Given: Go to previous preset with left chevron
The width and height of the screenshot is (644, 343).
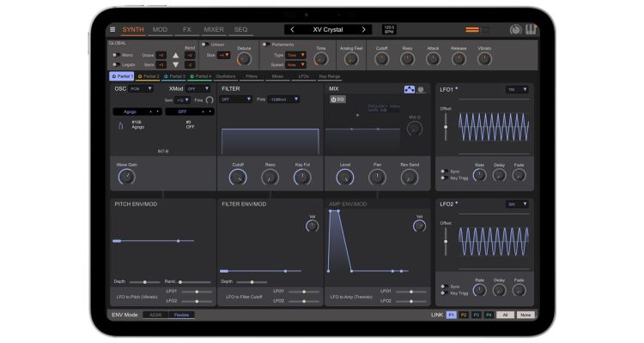Looking at the screenshot, I should pyautogui.click(x=292, y=29).
